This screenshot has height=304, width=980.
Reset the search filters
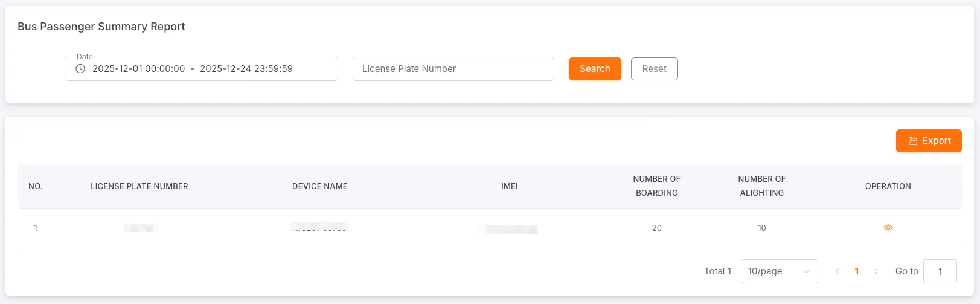(x=654, y=69)
